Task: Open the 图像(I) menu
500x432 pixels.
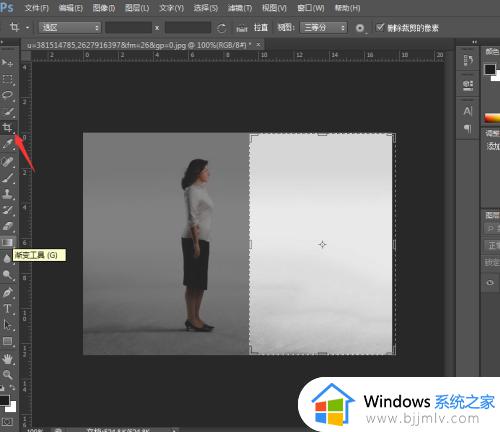Action: pos(104,8)
